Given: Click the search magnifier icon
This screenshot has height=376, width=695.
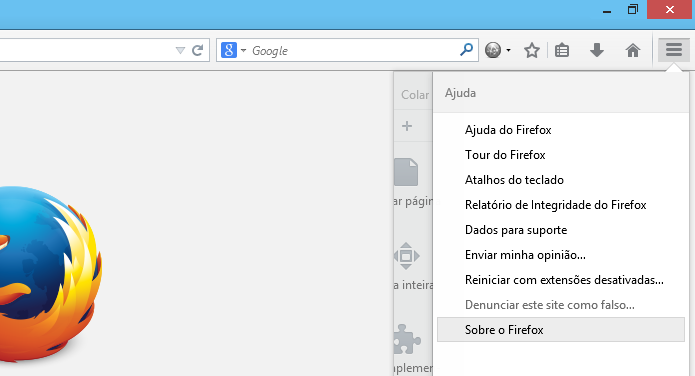Looking at the screenshot, I should [x=466, y=50].
